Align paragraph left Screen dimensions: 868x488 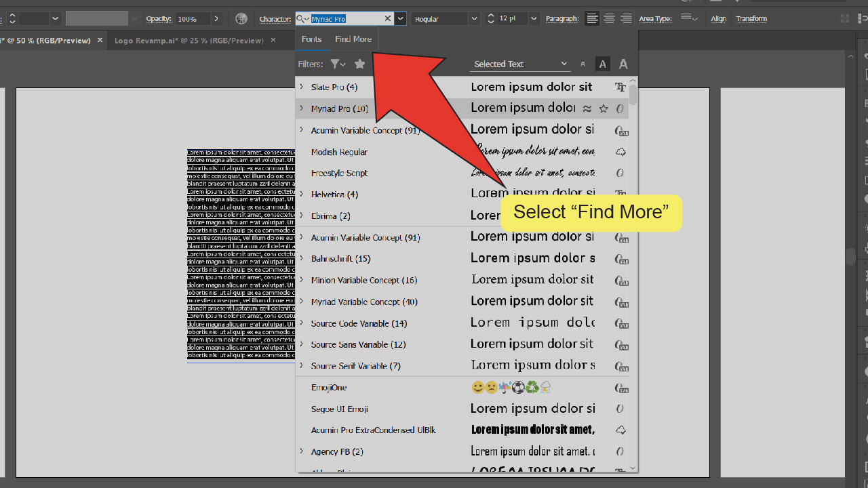click(x=592, y=19)
